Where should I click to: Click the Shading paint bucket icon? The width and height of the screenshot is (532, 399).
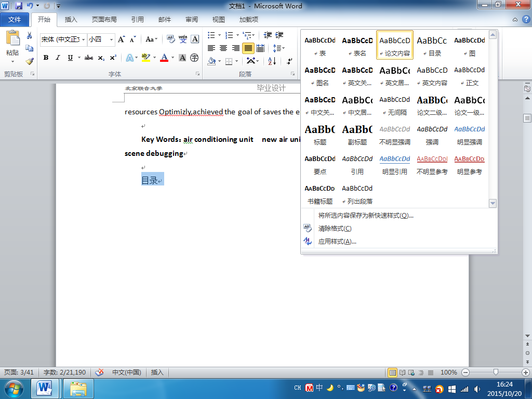pyautogui.click(x=212, y=61)
